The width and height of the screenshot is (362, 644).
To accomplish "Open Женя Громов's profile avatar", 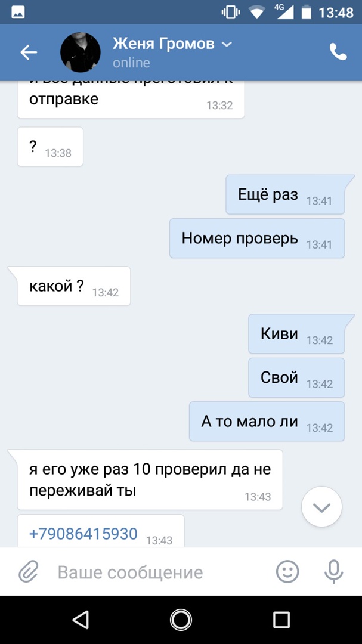I will [x=81, y=52].
